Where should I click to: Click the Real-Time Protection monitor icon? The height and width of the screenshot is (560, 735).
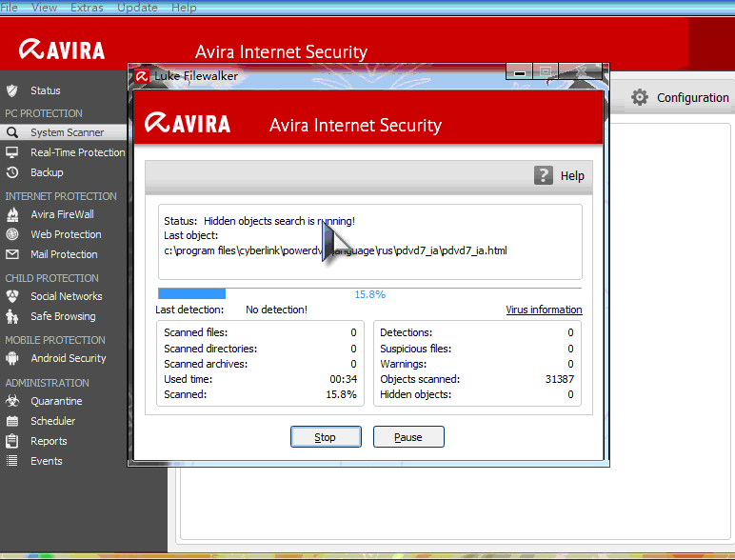[x=12, y=152]
